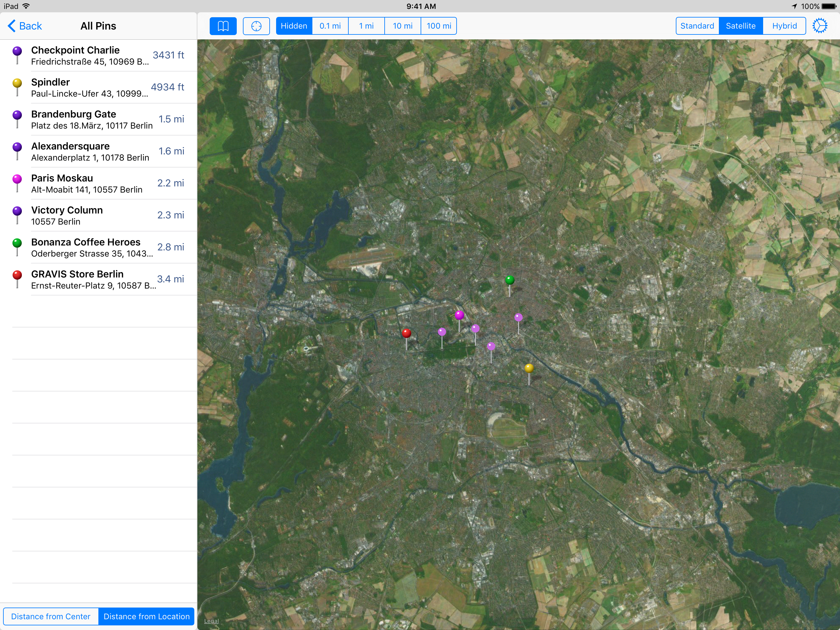Tap the bright magenta map pin
Image resolution: width=840 pixels, height=630 pixels.
(x=459, y=315)
